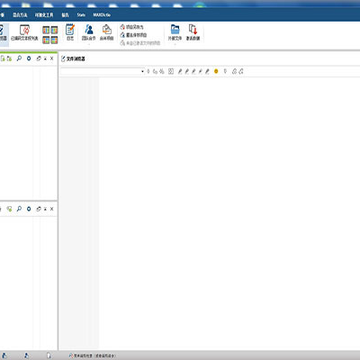Undock the Code System panel
360x360 pixels.
(x=38, y=209)
